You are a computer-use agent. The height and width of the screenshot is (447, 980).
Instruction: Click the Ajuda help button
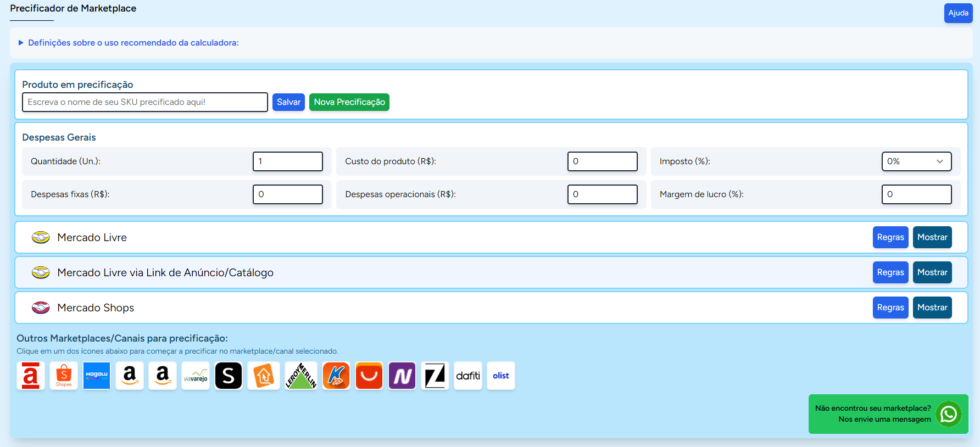click(958, 13)
